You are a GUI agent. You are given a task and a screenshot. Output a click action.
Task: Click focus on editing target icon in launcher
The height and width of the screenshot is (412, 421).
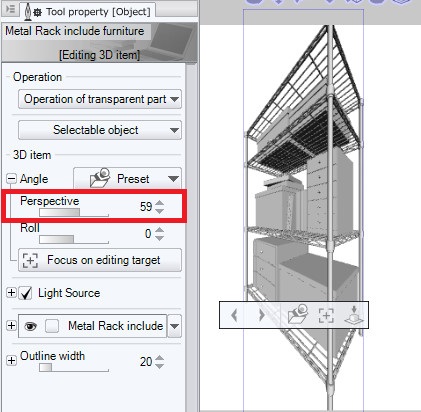[x=326, y=315]
